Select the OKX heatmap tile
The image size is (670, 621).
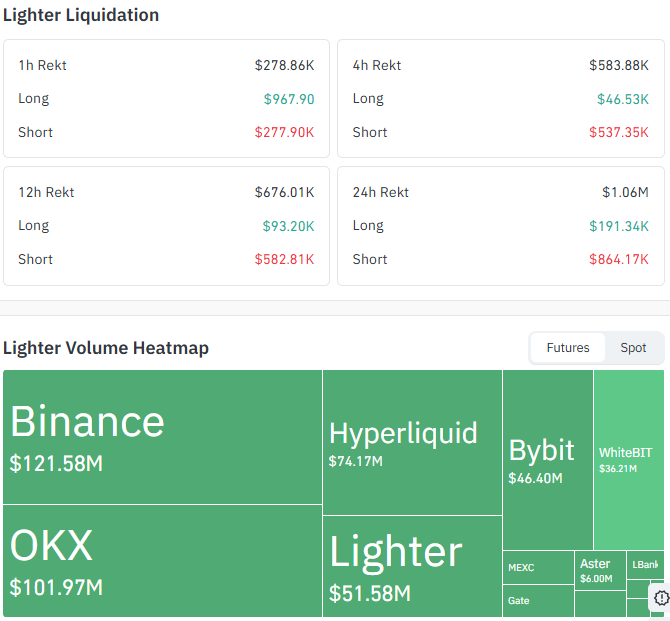tap(162, 561)
